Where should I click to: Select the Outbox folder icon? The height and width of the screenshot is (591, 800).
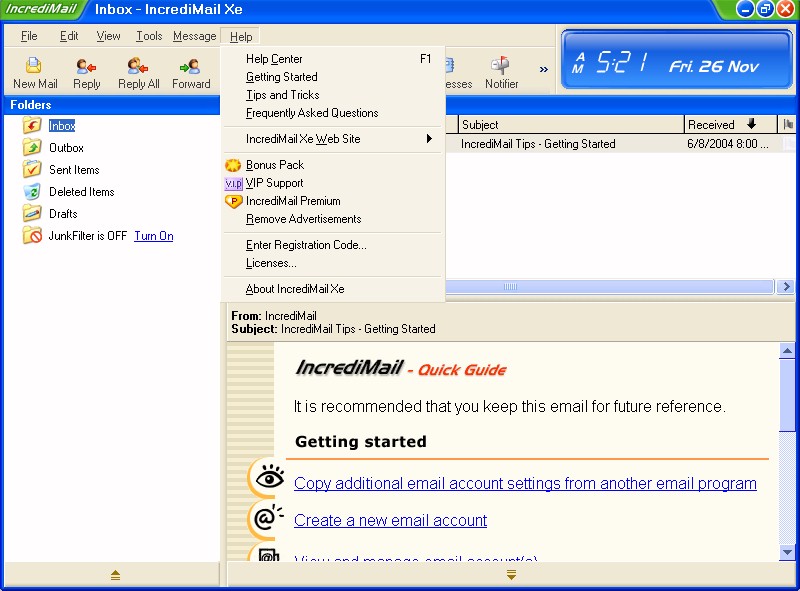point(32,148)
